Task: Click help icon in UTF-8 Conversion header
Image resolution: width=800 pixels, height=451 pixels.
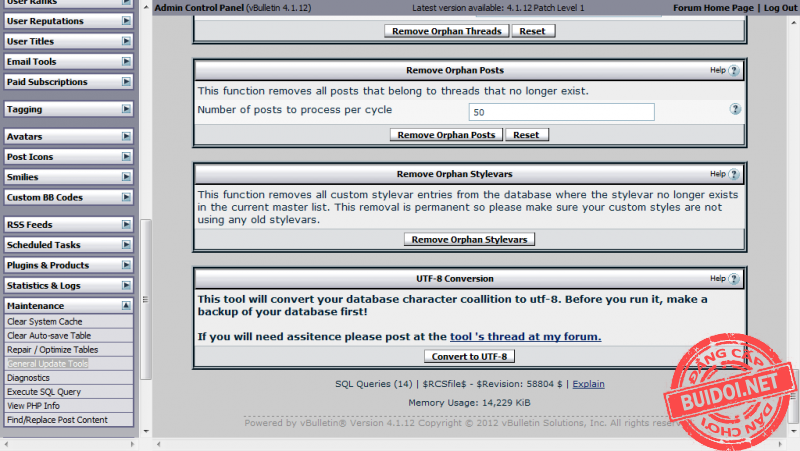Action: pos(734,279)
